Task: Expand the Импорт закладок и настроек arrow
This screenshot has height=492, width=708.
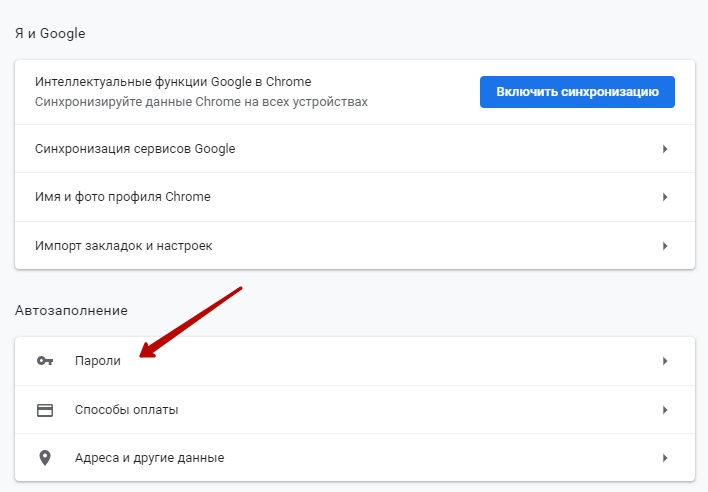Action: pos(665,245)
